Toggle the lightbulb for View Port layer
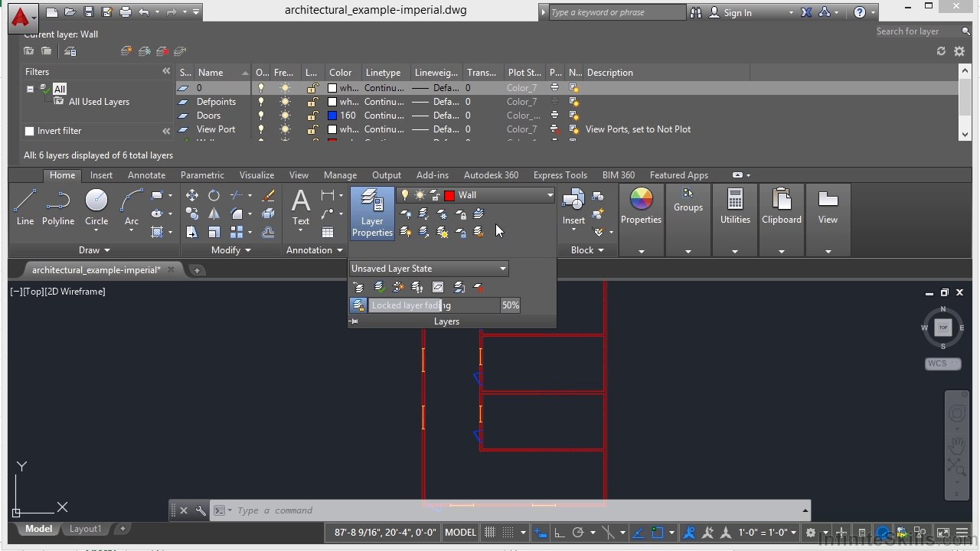The width and height of the screenshot is (980, 551). point(261,129)
